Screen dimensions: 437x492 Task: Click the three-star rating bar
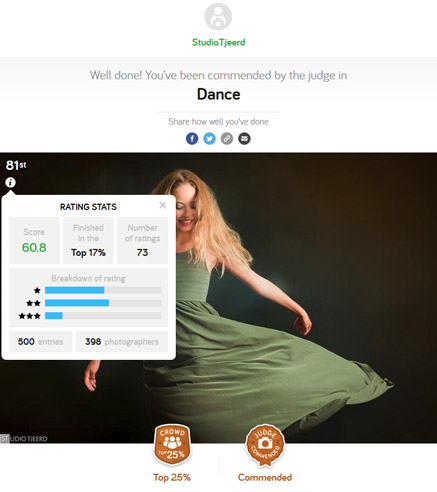[x=103, y=316]
